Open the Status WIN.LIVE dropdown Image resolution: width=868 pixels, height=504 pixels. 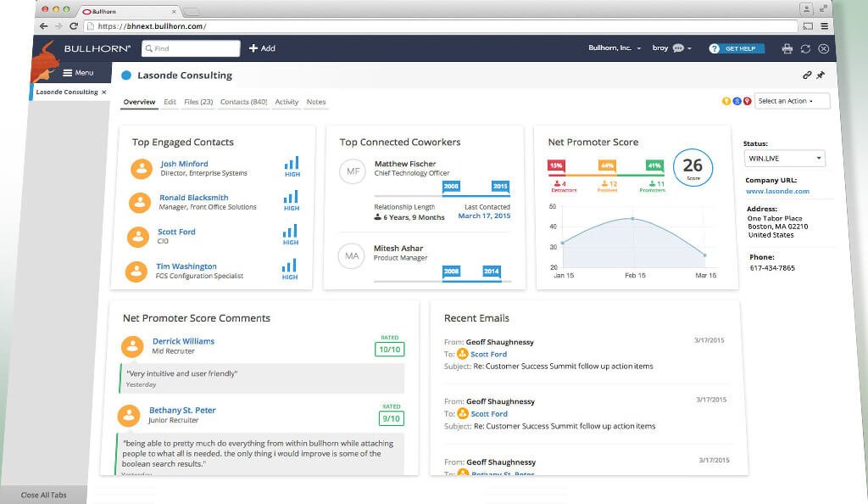(783, 158)
